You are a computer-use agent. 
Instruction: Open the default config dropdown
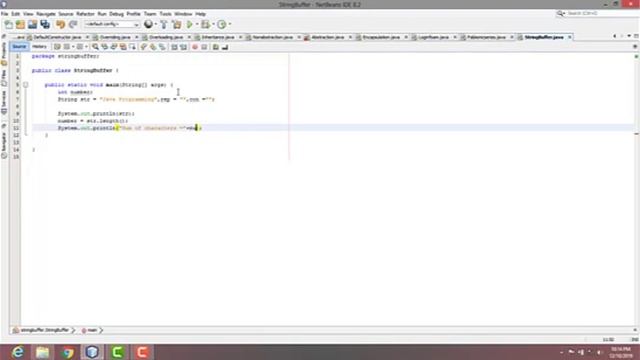(112, 24)
